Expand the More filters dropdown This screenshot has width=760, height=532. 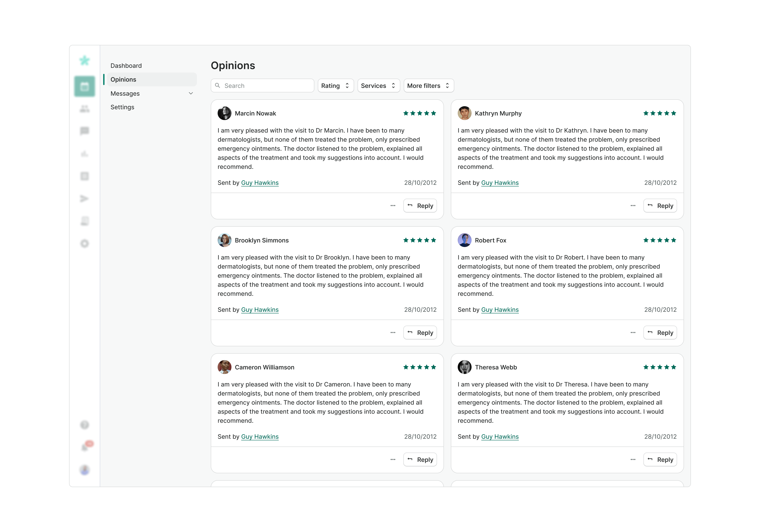click(428, 86)
